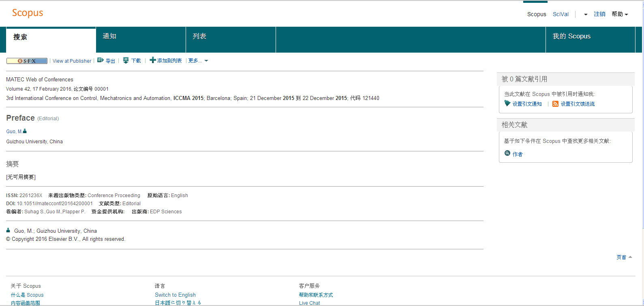This screenshot has width=644, height=306.
Task: Open author Guo, M. profile link
Action: click(x=14, y=132)
